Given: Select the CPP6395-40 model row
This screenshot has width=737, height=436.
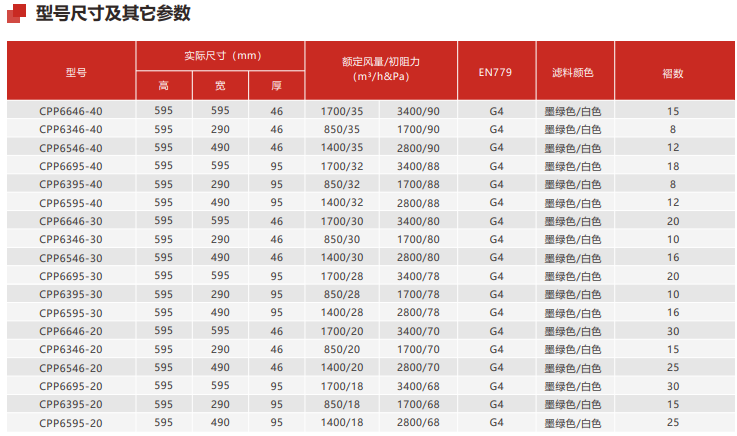Looking at the screenshot, I should (x=70, y=184).
